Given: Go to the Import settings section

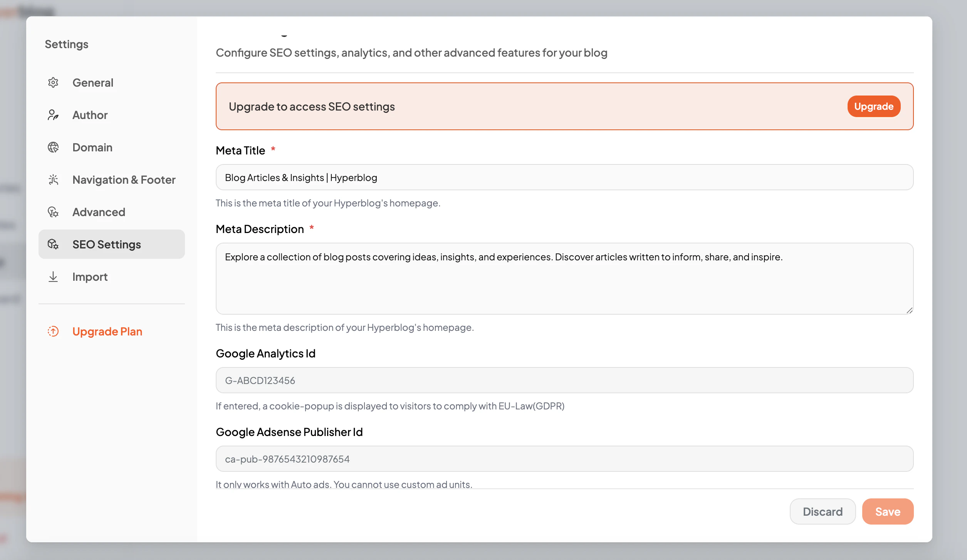Looking at the screenshot, I should point(90,277).
